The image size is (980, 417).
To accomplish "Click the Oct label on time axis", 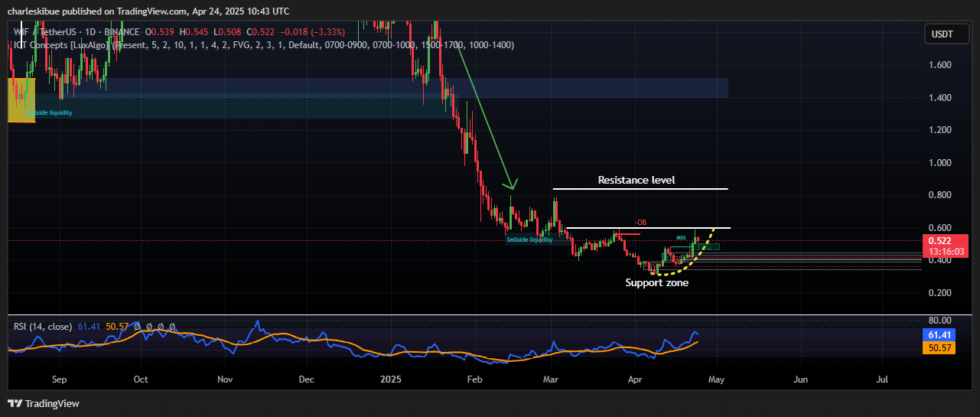I will [141, 379].
